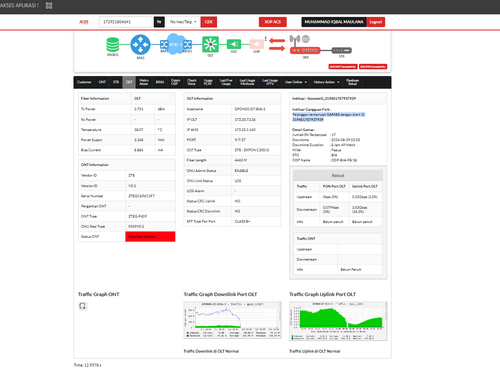Open the Last Usage Minitools tab
Viewport: 500px width, 370px height.
[247, 82]
